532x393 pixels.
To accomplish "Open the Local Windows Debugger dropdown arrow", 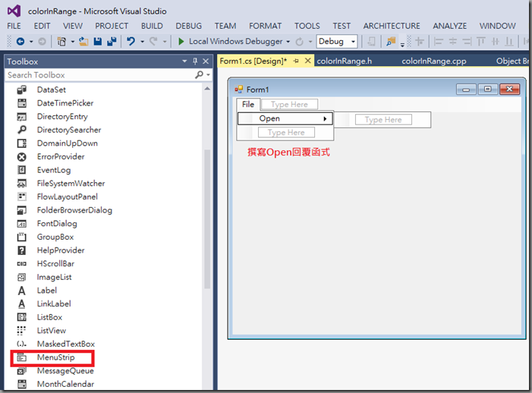I will [288, 42].
